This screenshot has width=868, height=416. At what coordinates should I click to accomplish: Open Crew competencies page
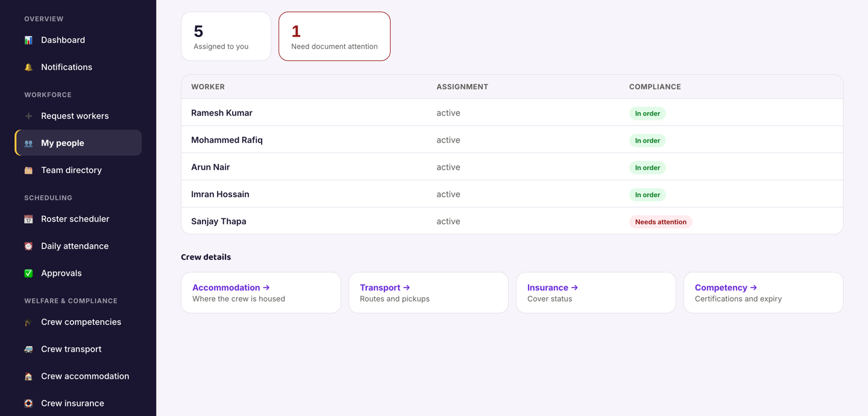[78, 322]
